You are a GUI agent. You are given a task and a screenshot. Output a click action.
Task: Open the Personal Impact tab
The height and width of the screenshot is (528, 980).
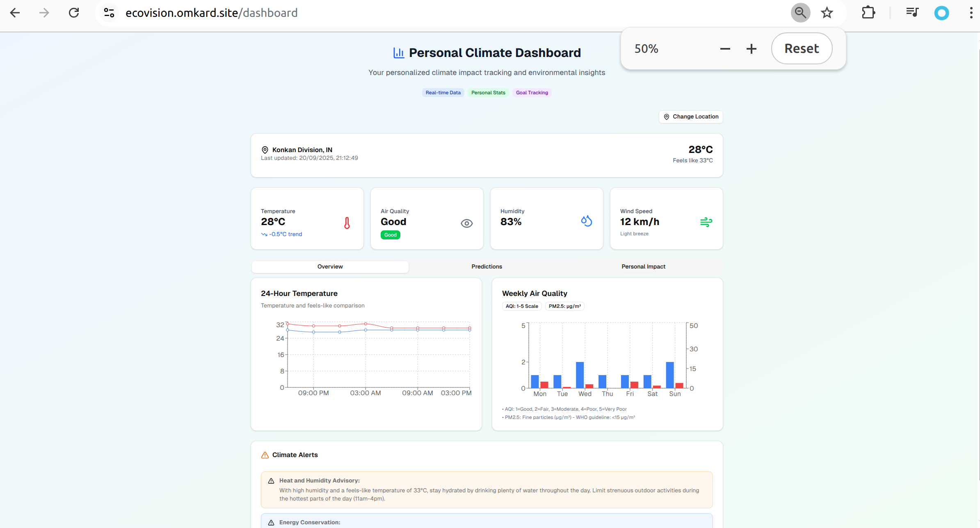click(643, 266)
